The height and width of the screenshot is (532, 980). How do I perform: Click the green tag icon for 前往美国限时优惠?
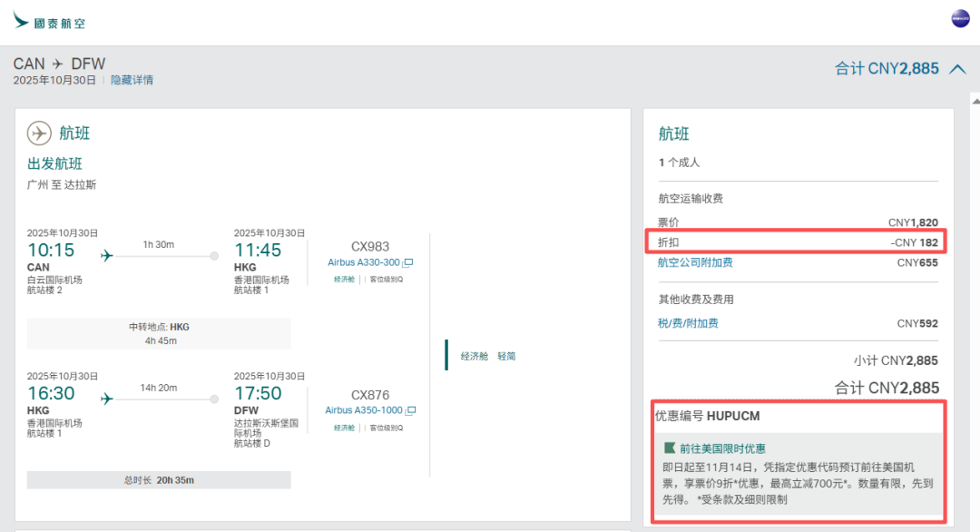670,448
